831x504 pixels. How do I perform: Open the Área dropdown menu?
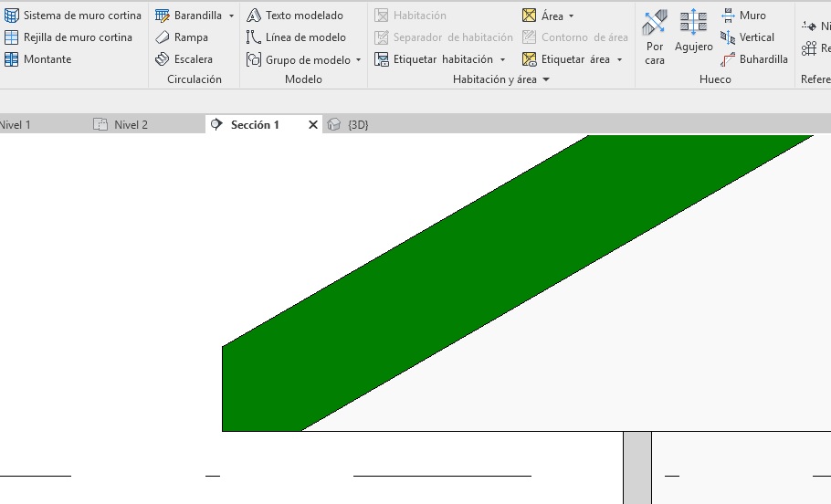572,16
